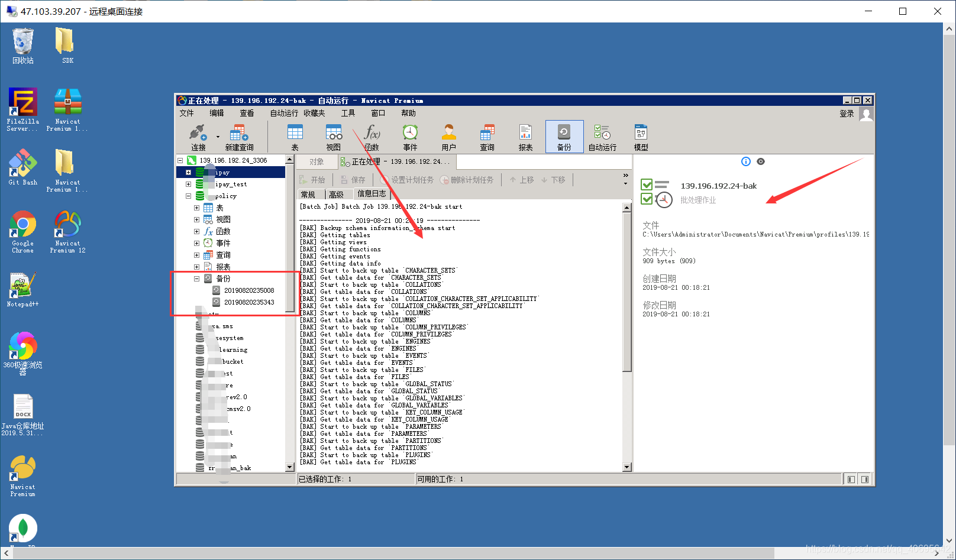Open the 报表 (Report) toolbar tool
This screenshot has width=956, height=560.
click(525, 137)
